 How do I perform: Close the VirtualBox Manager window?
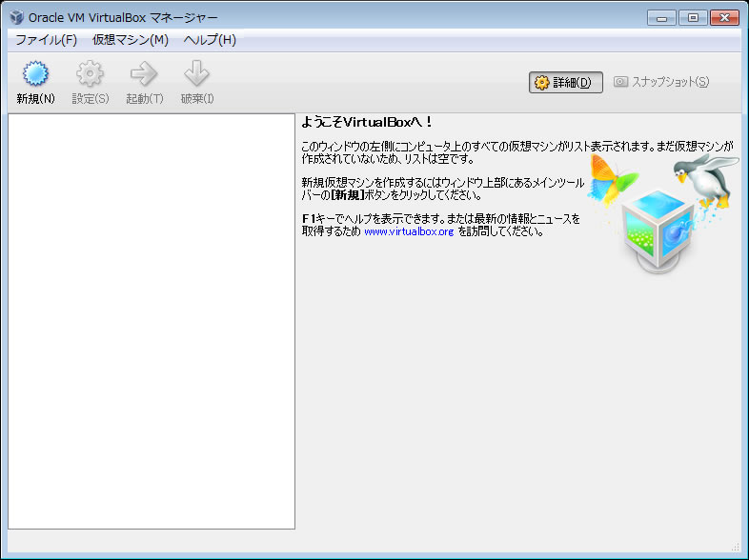pyautogui.click(x=724, y=18)
